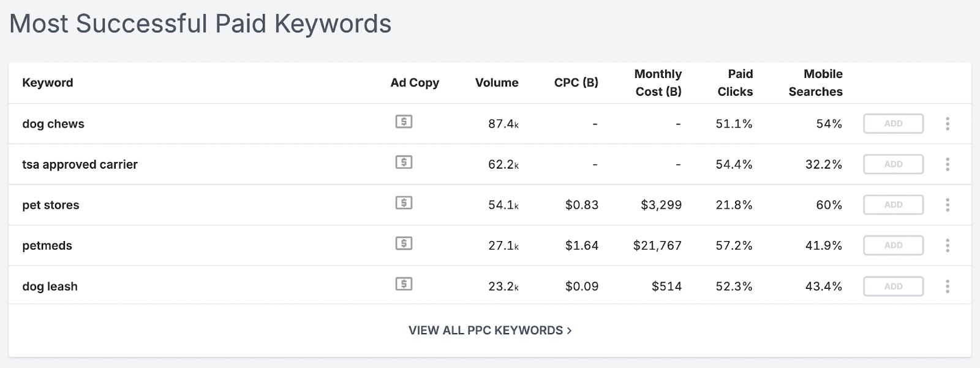Click the kebab menu next to petmeds
Image resolution: width=980 pixels, height=368 pixels.
[947, 245]
